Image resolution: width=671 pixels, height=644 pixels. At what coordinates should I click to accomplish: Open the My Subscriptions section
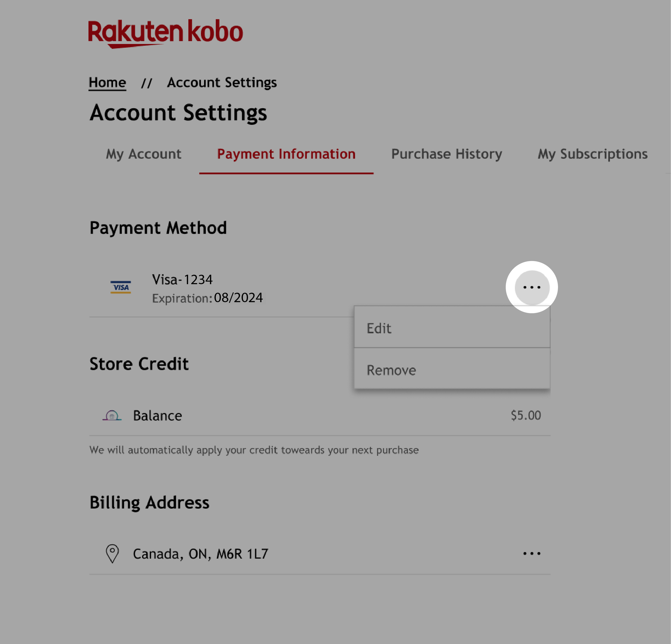593,154
